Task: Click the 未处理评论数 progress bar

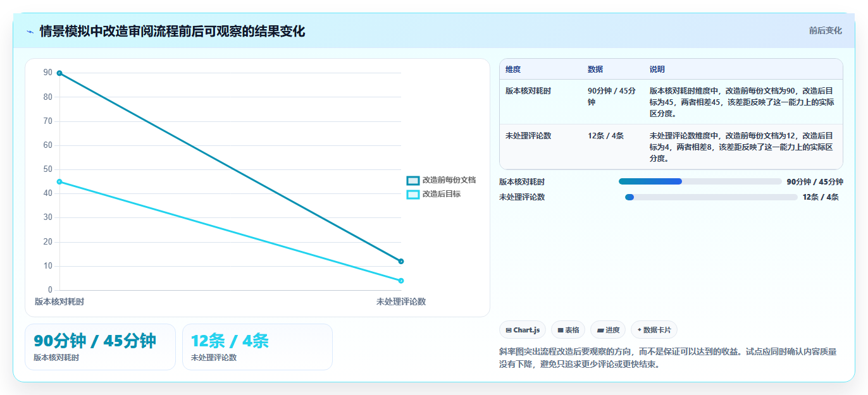Action: 711,197
